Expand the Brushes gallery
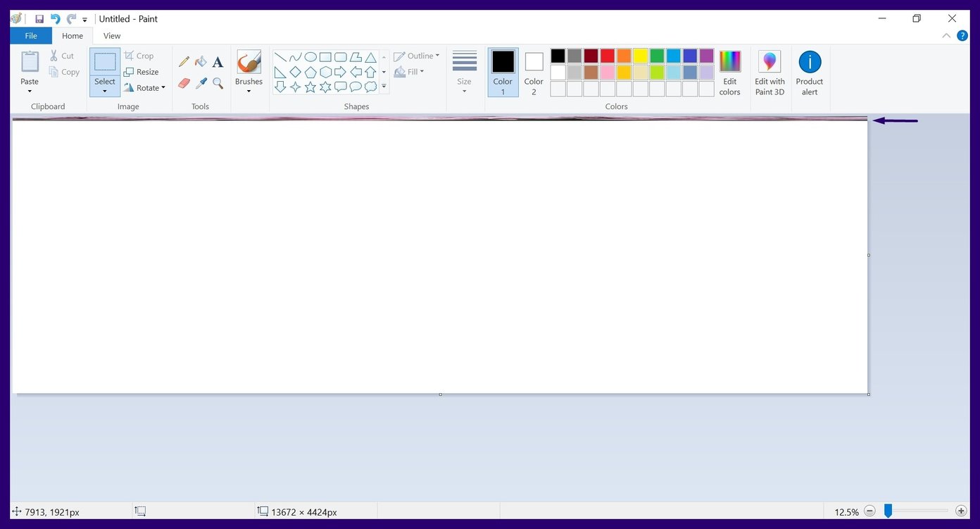This screenshot has height=529, width=980. pos(248,90)
